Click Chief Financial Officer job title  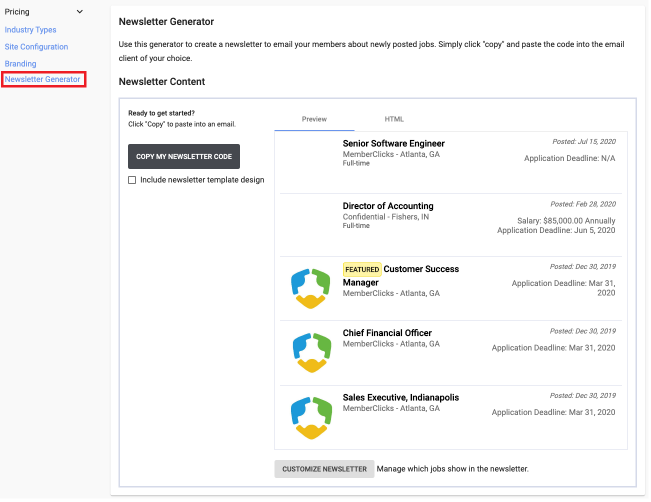click(387, 333)
